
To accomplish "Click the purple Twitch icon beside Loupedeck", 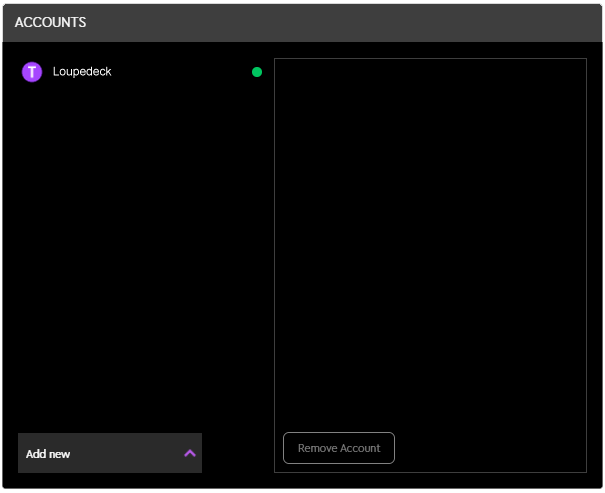I will 32,72.
